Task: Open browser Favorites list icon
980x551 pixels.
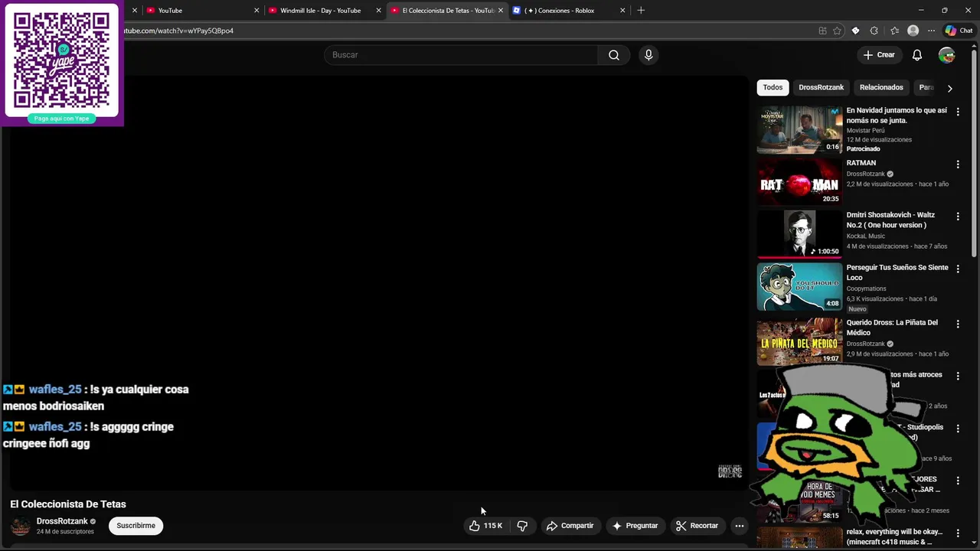Action: point(894,31)
